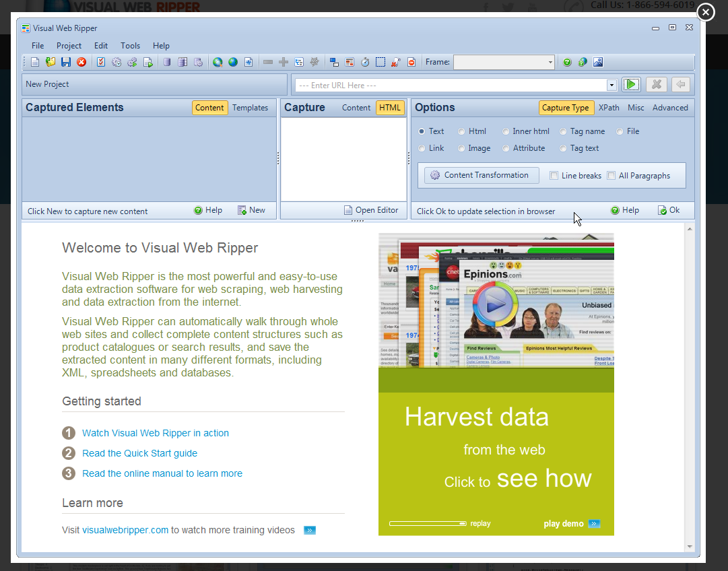Click the gear with clock toolbar icon
This screenshot has height=571, width=728.
pos(117,62)
